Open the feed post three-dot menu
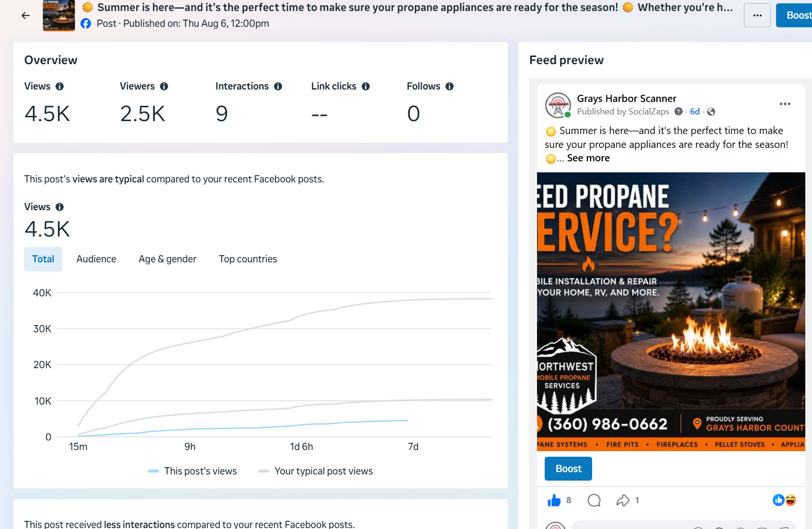812x529 pixels. (785, 104)
